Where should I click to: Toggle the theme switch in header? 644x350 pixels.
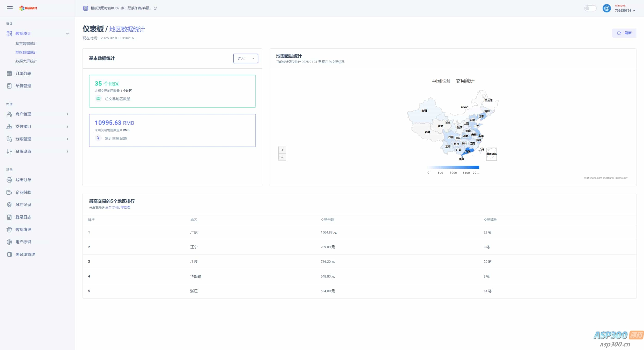[x=590, y=8]
